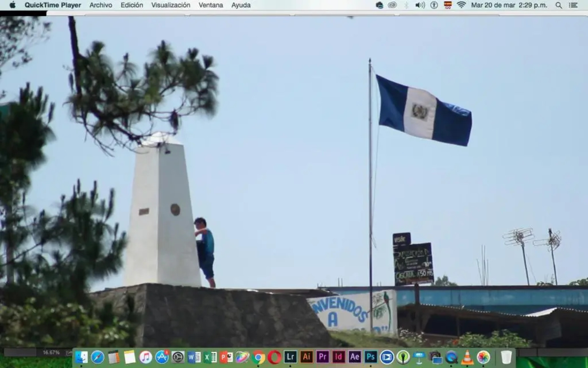Image resolution: width=588 pixels, height=368 pixels.
Task: Open Microsoft Word from the dock
Action: [194, 357]
